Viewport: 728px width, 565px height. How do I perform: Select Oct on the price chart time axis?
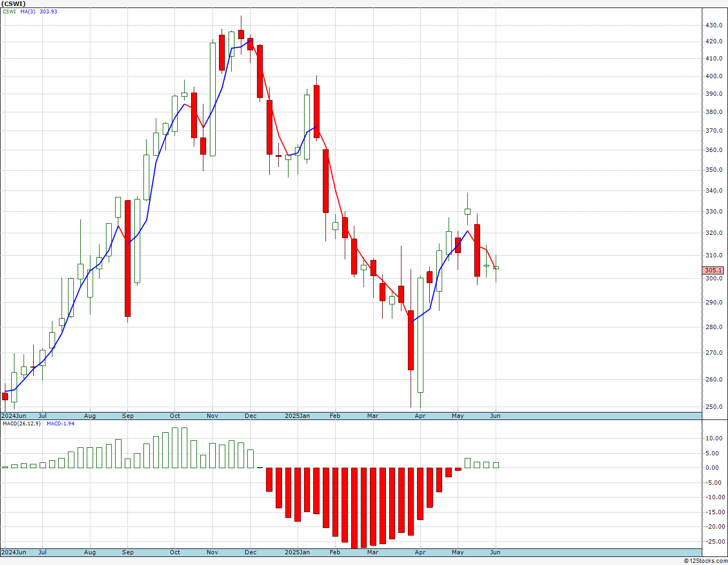pos(175,416)
